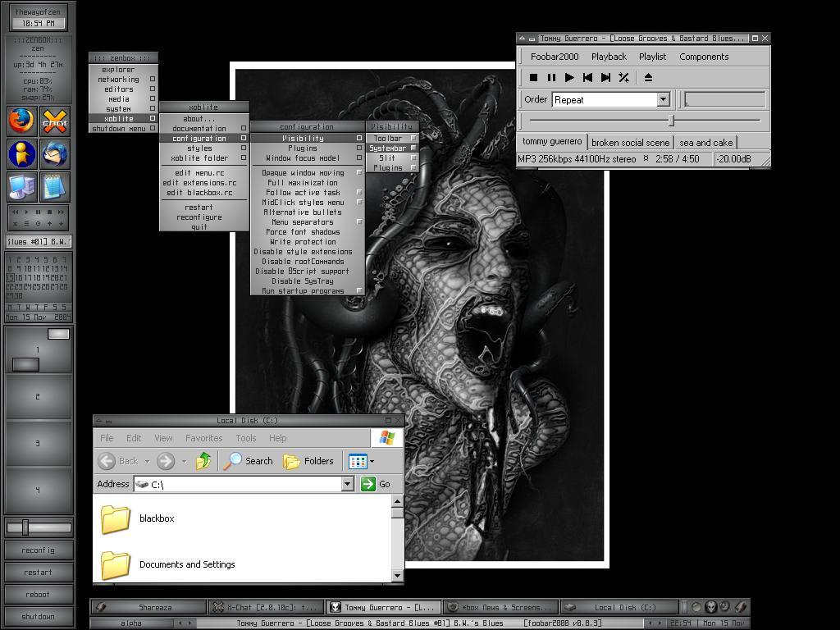The image size is (840, 630).
Task: Open Playlist menu in foobar2000
Action: pyautogui.click(x=652, y=57)
